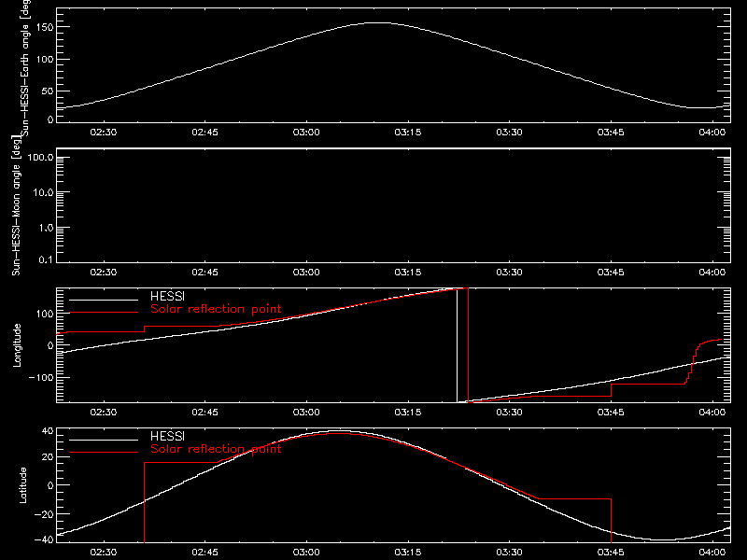Click the 40 tick on Latitude axis
This screenshot has width=747, height=560.
click(48, 431)
